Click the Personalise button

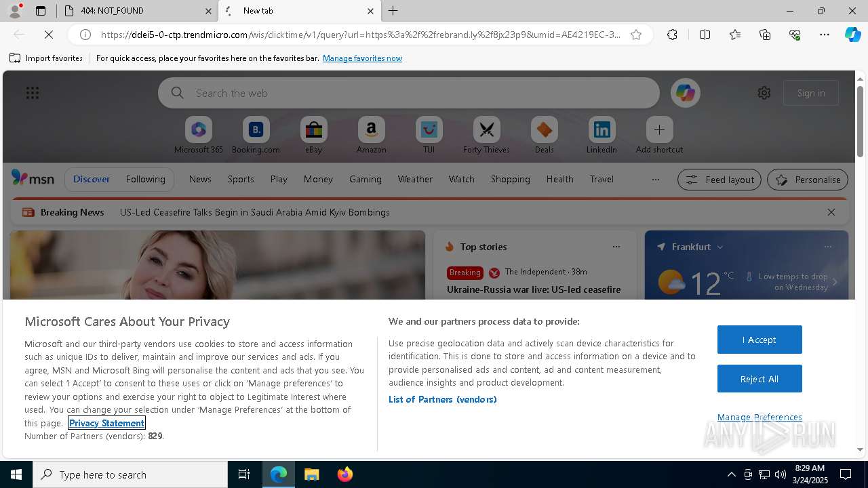coord(808,180)
